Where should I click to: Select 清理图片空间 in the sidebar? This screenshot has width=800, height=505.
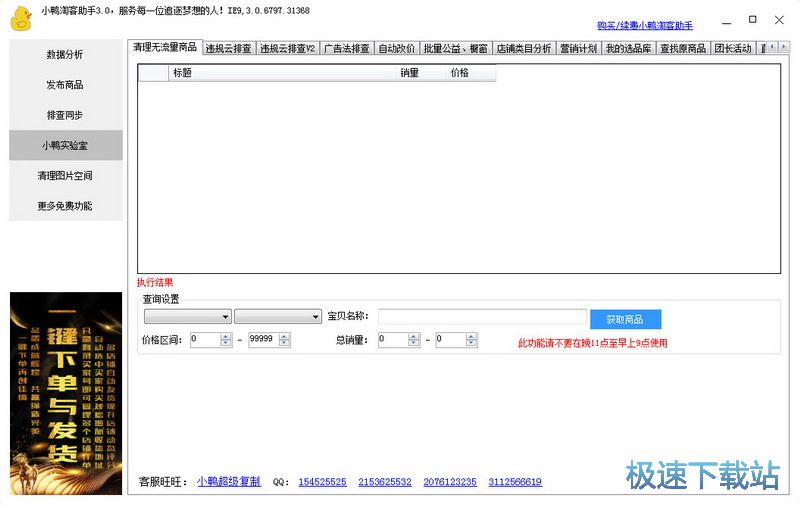coord(65,175)
